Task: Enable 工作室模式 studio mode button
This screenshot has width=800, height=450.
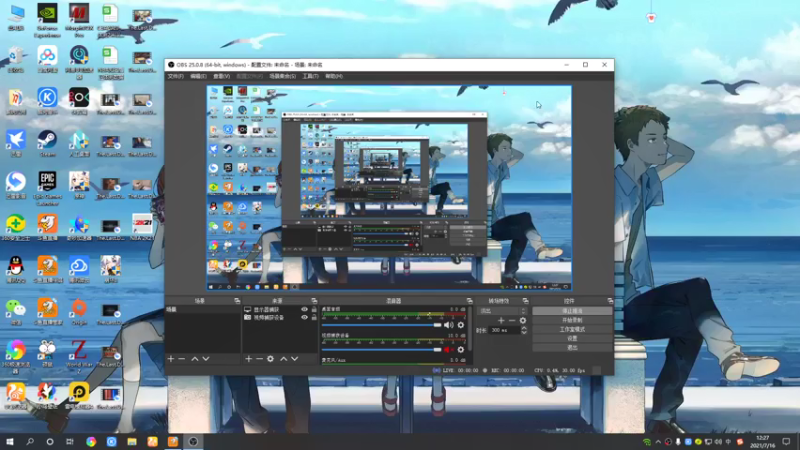Action: coord(572,329)
